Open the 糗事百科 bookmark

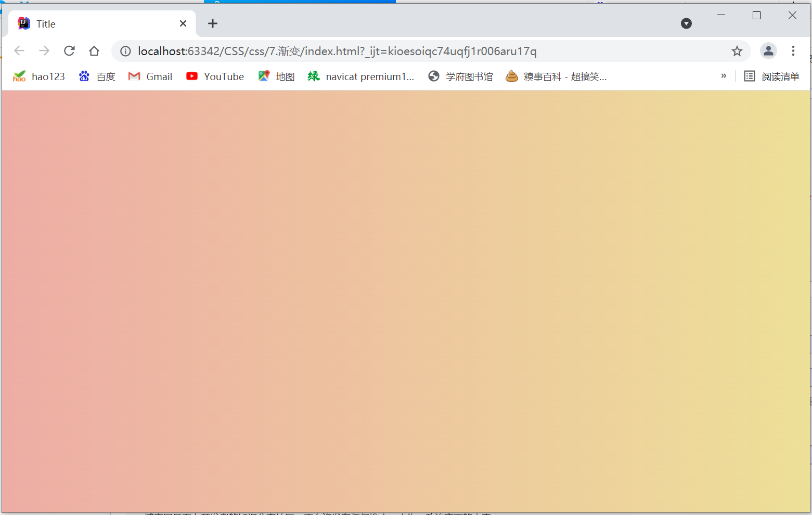tap(556, 76)
